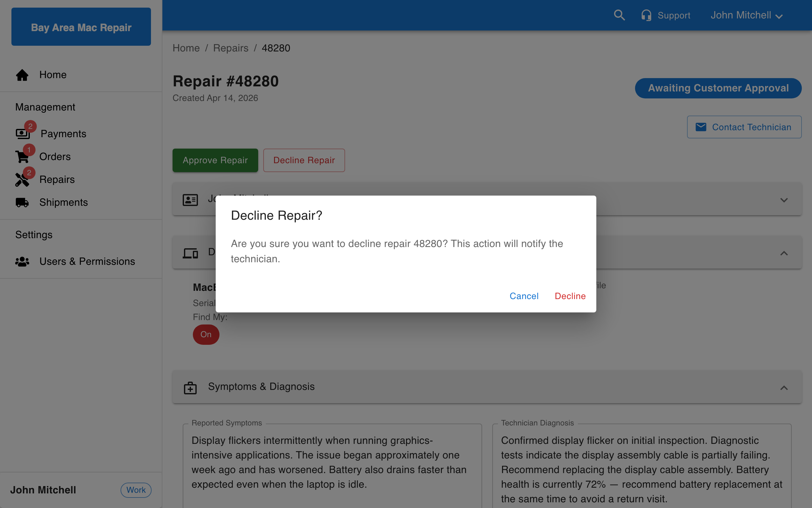Screen dimensions: 812x508
Task: Open the John Mitchell account menu
Action: [747, 15]
